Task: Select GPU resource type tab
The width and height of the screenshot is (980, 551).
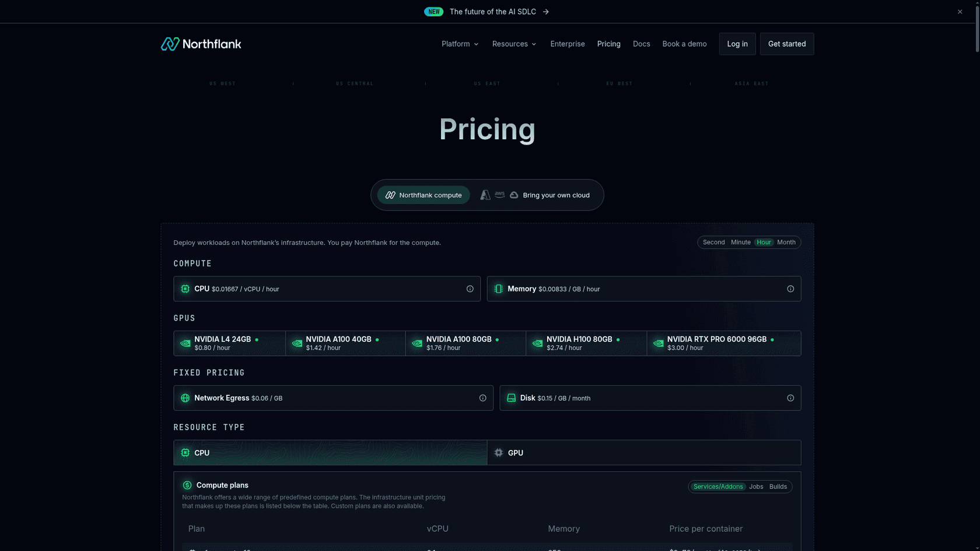Action: [x=644, y=453]
